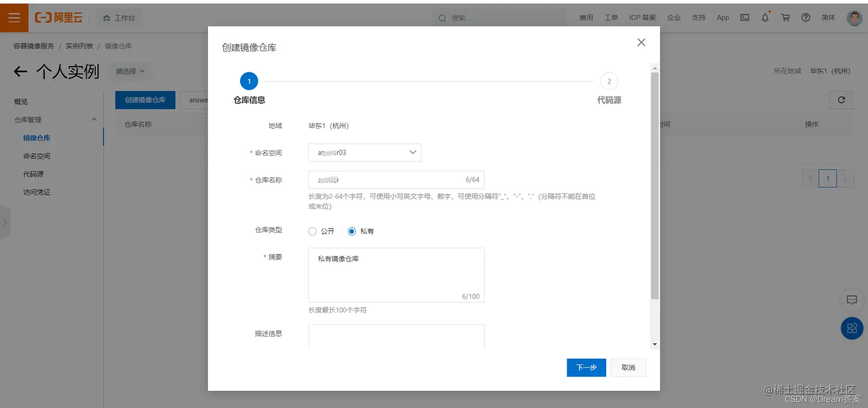
Task: Click the dialog scroll down arrow
Action: (x=654, y=344)
